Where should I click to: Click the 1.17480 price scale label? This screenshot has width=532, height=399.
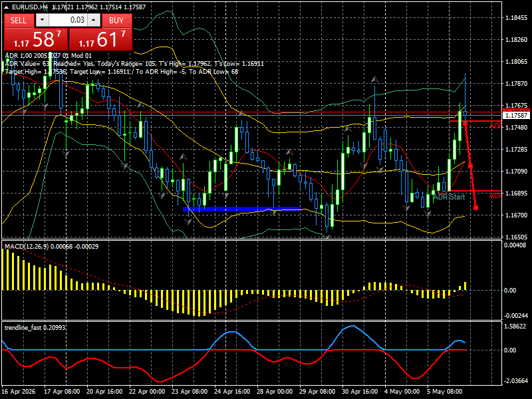(516, 127)
